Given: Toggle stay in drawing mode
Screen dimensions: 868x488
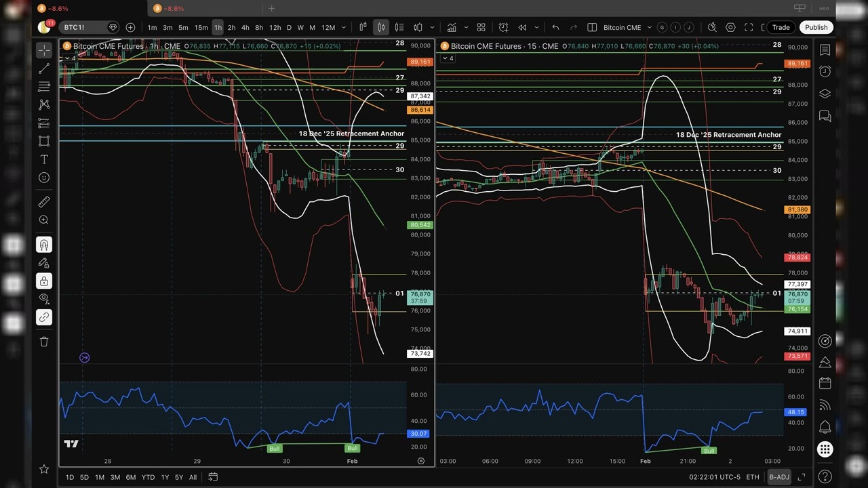Looking at the screenshot, I should (x=44, y=262).
